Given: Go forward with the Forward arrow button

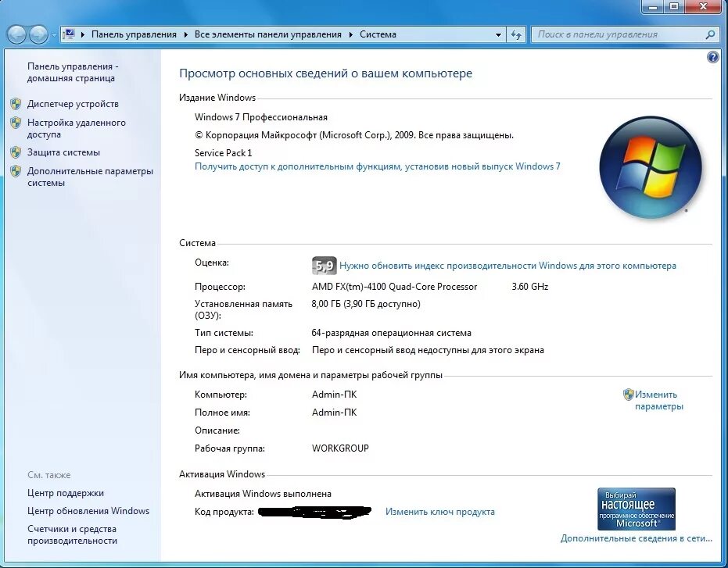Looking at the screenshot, I should point(38,34).
